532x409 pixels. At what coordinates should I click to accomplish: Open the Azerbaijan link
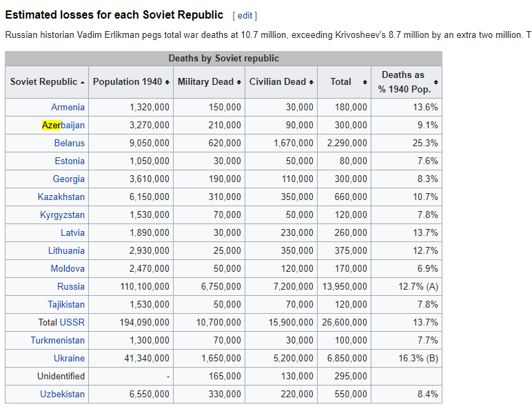click(63, 126)
